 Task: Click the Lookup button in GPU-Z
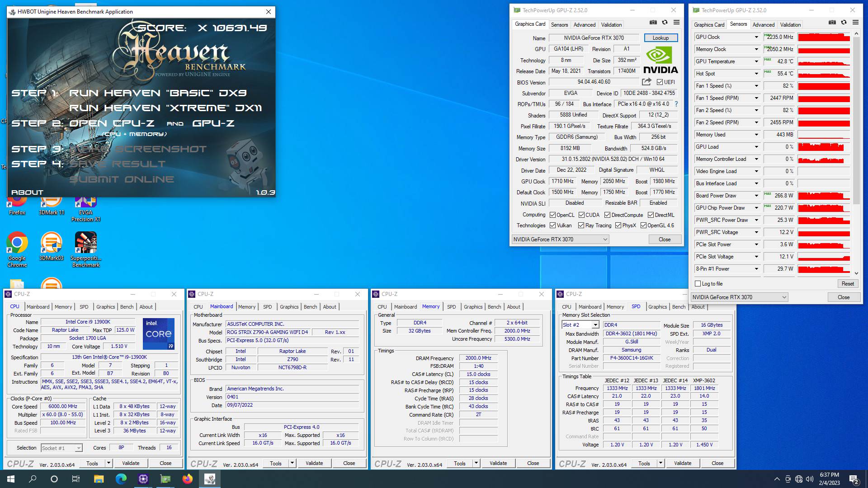click(x=660, y=38)
